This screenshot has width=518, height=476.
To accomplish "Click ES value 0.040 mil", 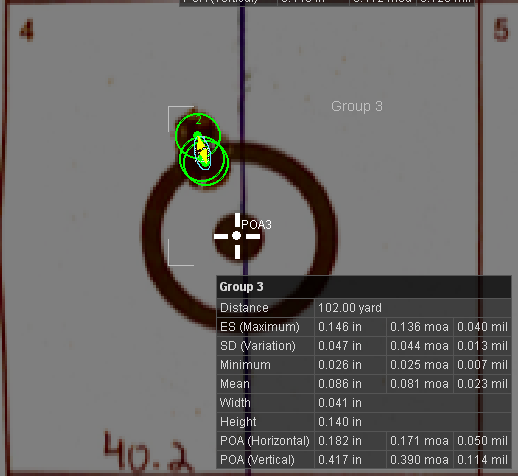I will tap(482, 327).
